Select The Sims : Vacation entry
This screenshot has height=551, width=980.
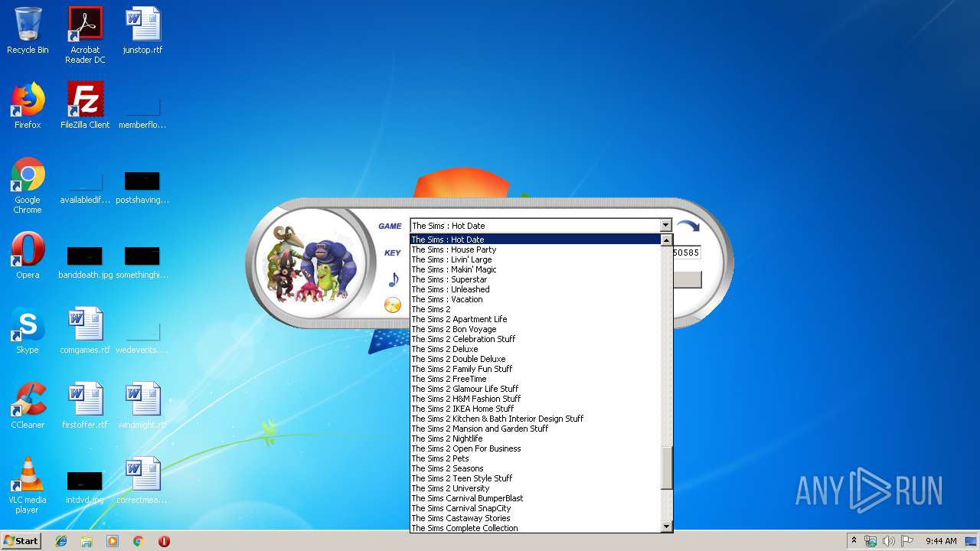[x=535, y=299]
